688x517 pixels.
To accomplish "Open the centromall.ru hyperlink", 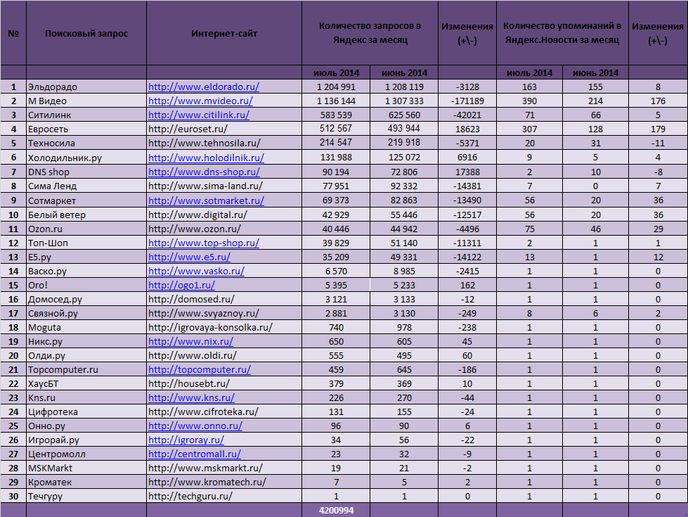I will 195,453.
